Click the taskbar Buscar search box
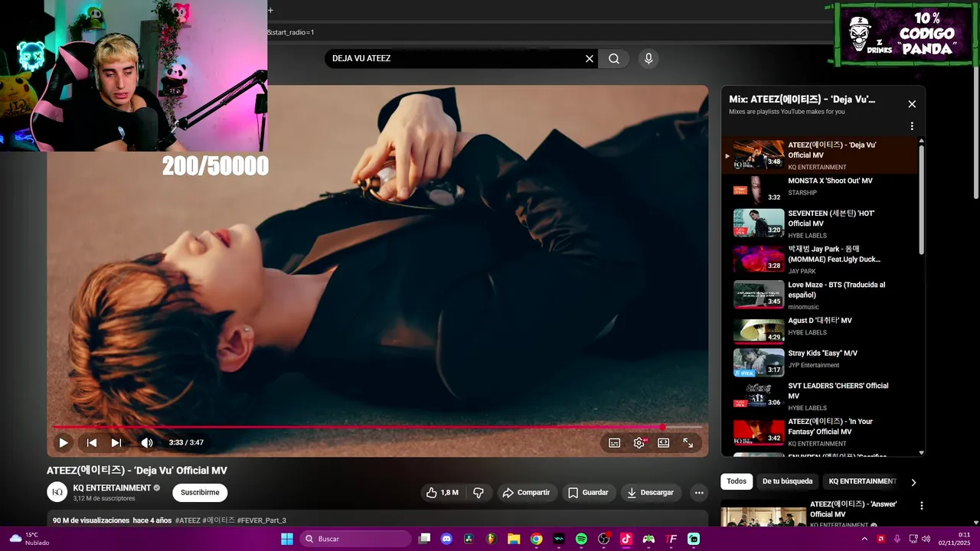This screenshot has height=551, width=980. point(356,539)
